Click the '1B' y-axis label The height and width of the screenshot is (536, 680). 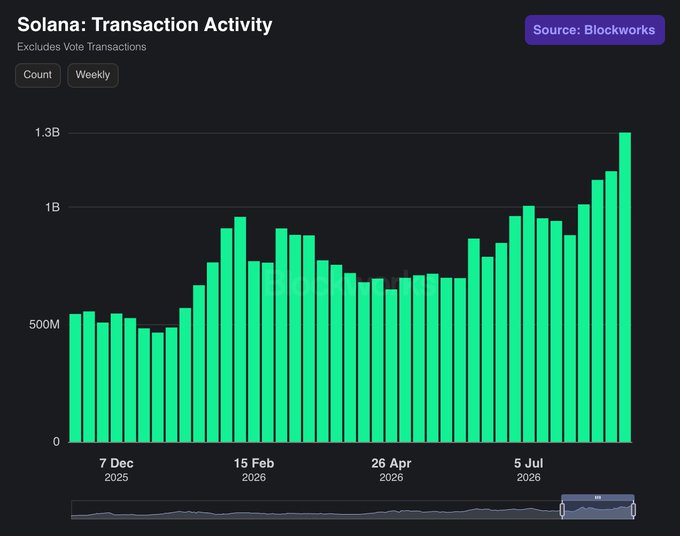[52, 207]
